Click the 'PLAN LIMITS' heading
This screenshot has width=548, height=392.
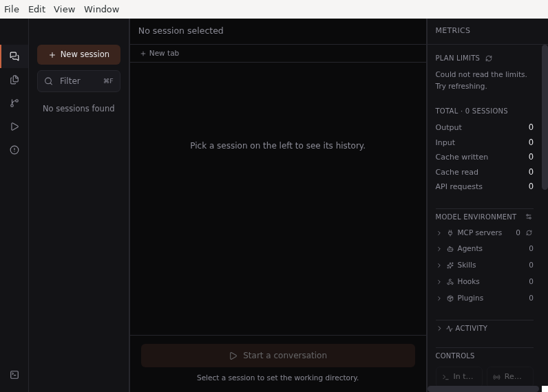pyautogui.click(x=457, y=58)
